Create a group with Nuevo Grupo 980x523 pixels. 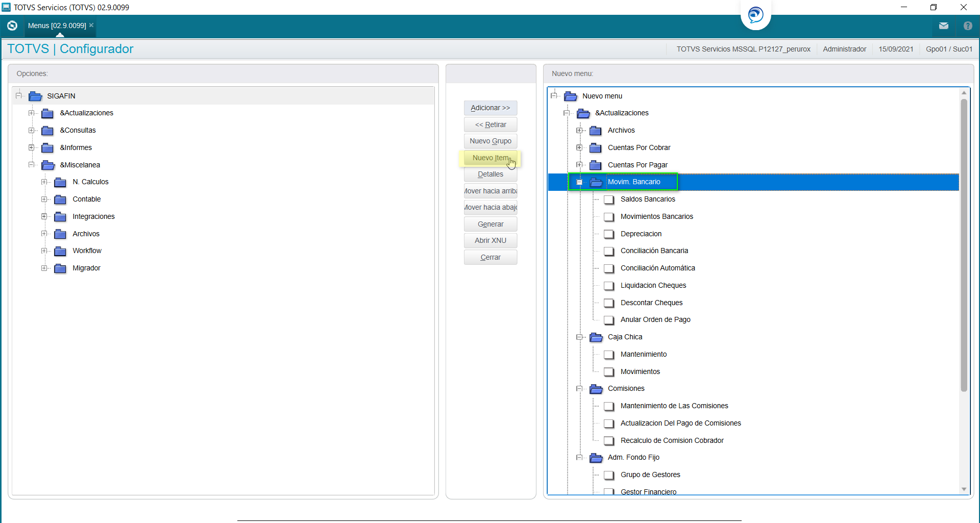pyautogui.click(x=491, y=141)
